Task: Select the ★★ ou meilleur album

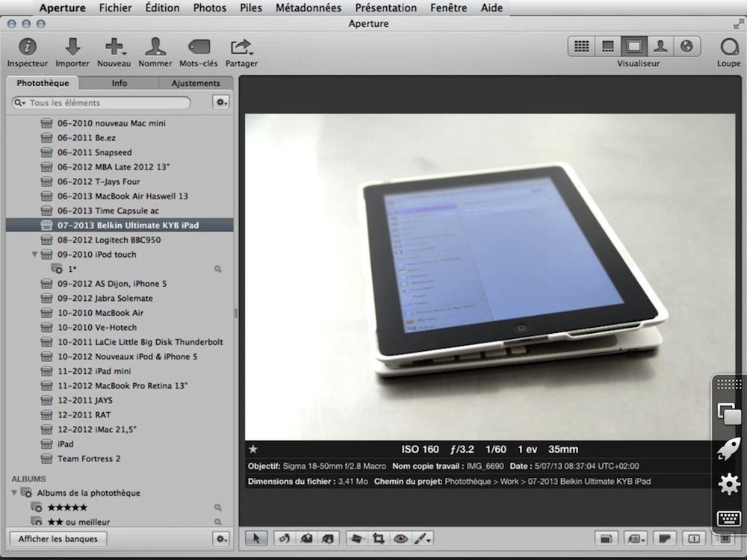Action: pos(120,522)
